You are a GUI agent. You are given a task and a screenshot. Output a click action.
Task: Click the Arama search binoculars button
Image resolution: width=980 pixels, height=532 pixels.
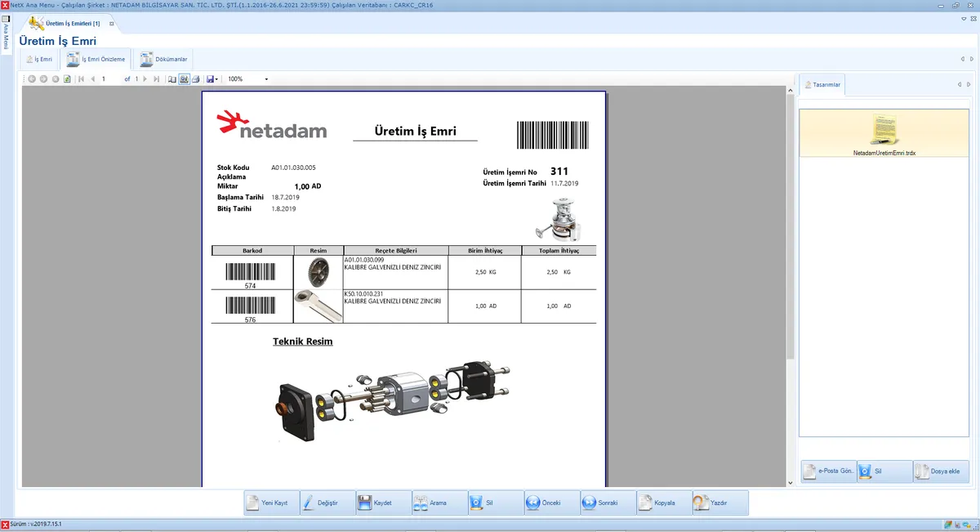(439, 503)
